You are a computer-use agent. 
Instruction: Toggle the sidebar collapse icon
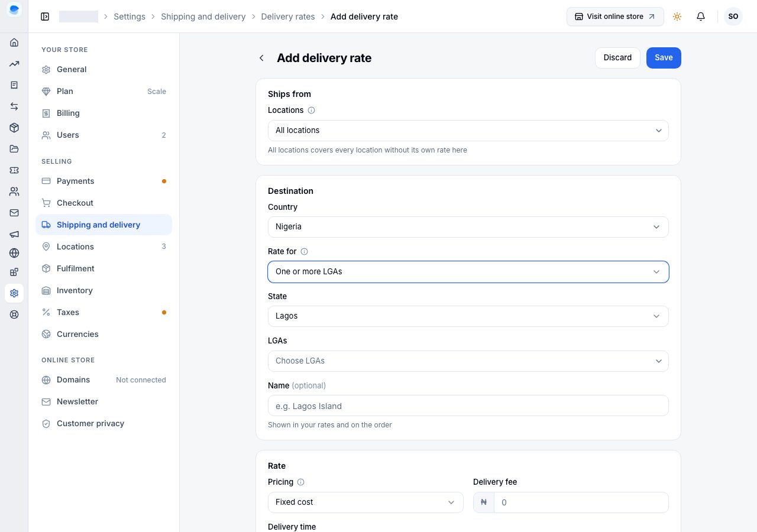[x=45, y=17]
